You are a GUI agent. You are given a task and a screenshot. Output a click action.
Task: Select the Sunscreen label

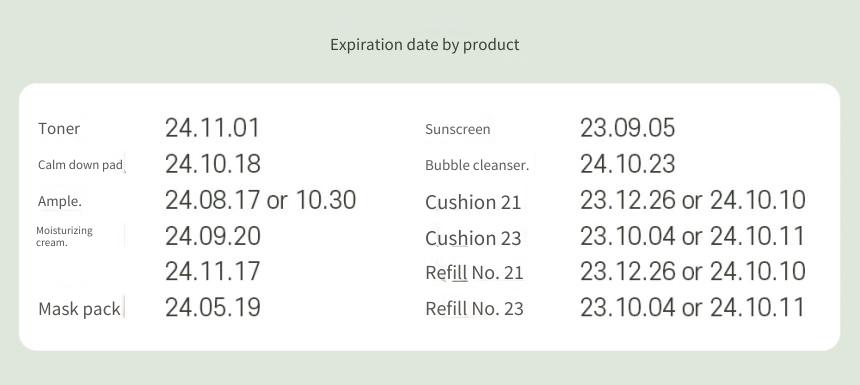[x=457, y=130]
